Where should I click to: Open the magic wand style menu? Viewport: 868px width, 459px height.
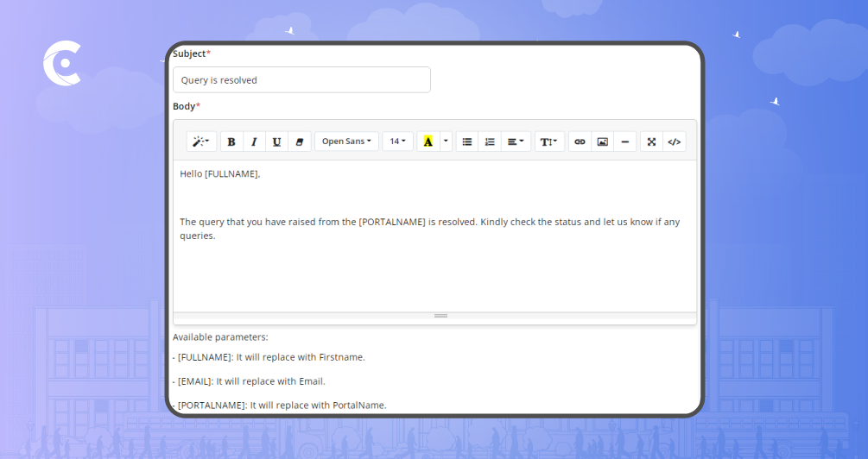pyautogui.click(x=201, y=141)
